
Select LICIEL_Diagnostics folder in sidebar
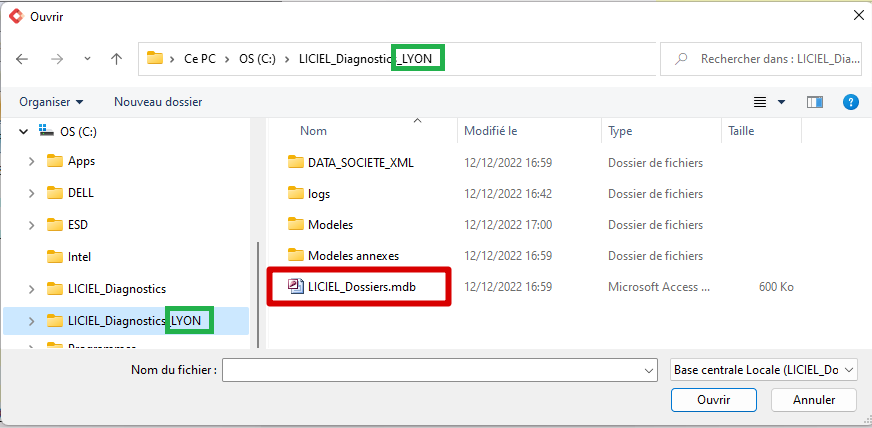(106, 289)
